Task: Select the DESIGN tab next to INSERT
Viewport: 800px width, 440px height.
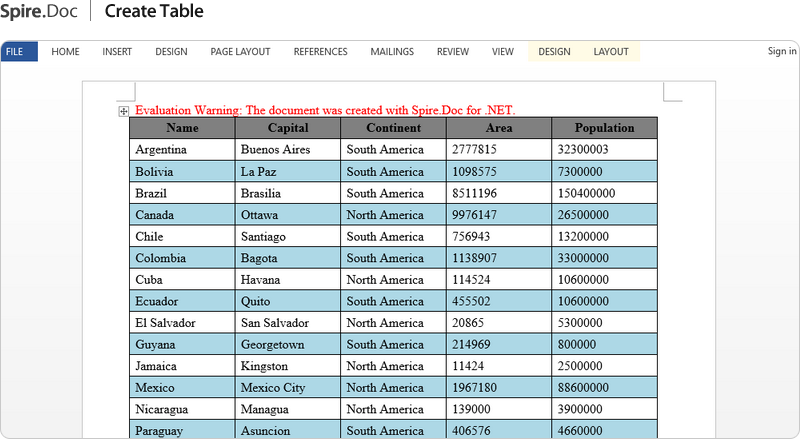Action: point(171,52)
